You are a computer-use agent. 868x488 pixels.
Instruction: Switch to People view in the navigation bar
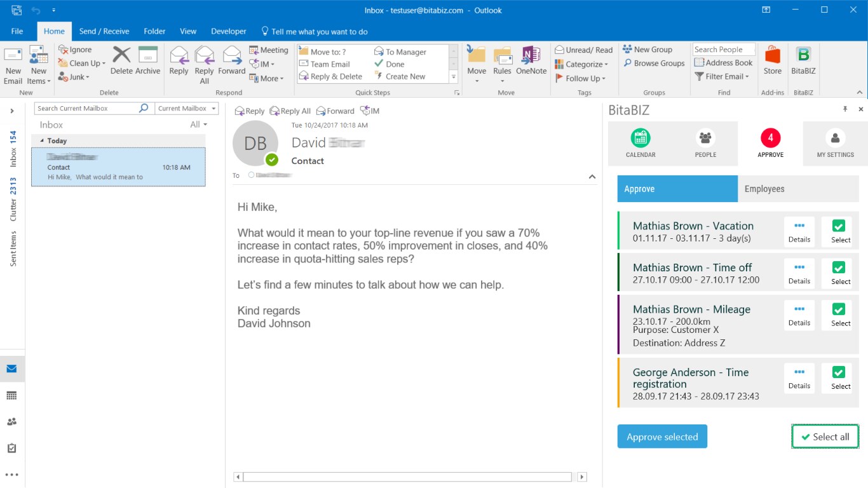click(11, 422)
